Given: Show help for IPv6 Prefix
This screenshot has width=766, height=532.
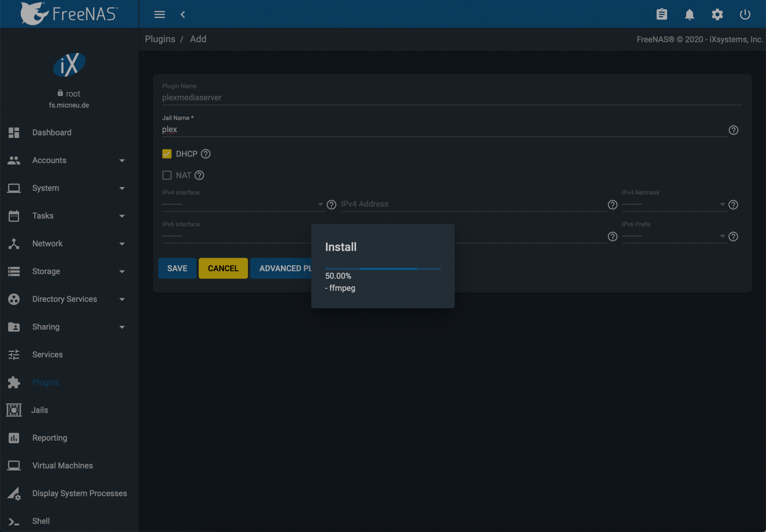Looking at the screenshot, I should coord(734,236).
